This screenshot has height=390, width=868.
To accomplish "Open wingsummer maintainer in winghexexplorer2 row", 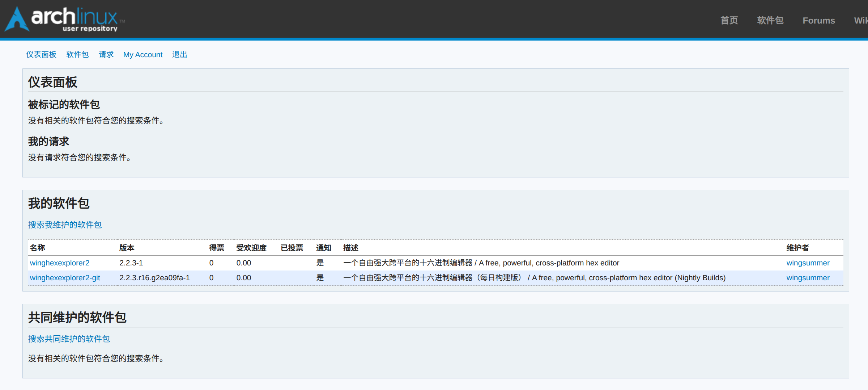I will [x=808, y=263].
